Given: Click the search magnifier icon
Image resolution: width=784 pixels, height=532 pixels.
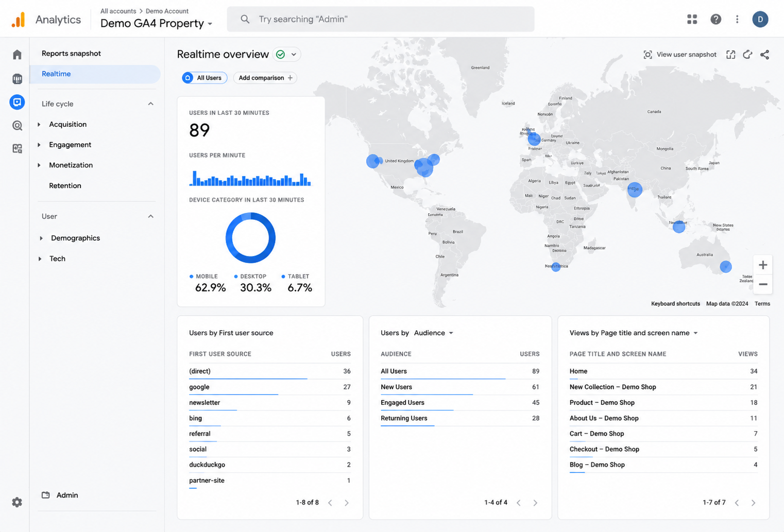Looking at the screenshot, I should point(245,19).
